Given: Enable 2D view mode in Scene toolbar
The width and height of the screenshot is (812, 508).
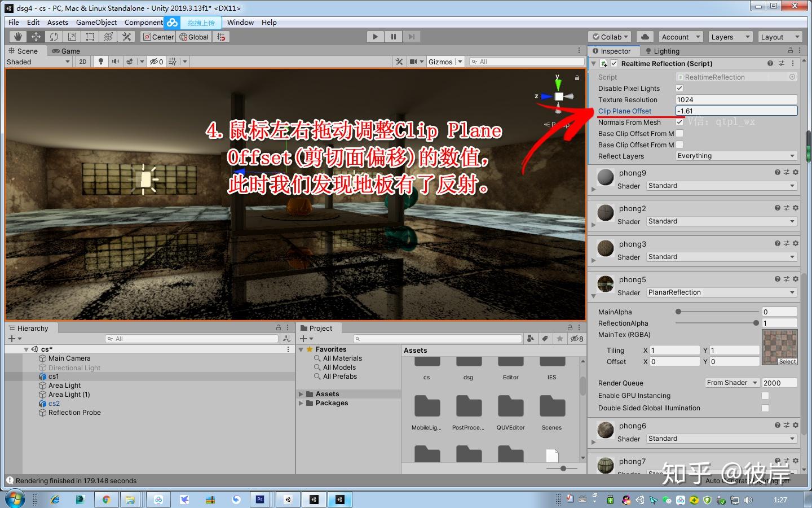Looking at the screenshot, I should [x=82, y=62].
